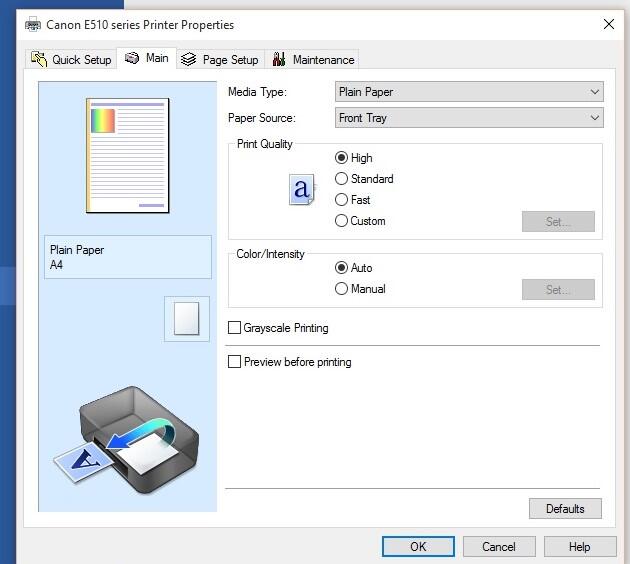Click the Quick Setup tab's hand icon
This screenshot has height=564, width=630.
[39, 59]
